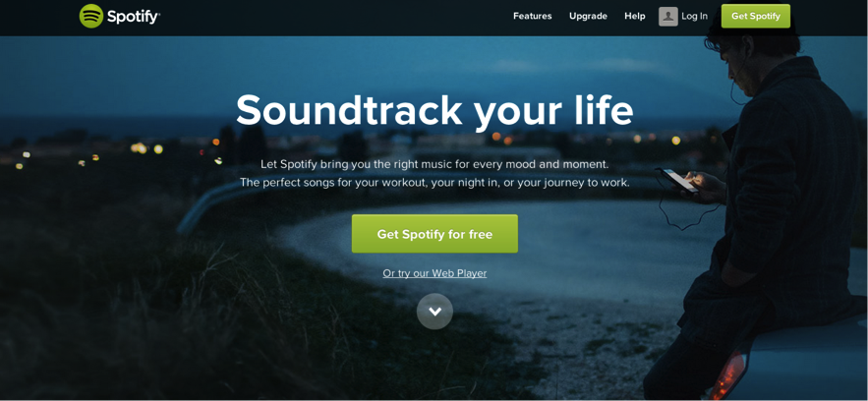
Task: Go to Help in the top navigation
Action: [635, 17]
